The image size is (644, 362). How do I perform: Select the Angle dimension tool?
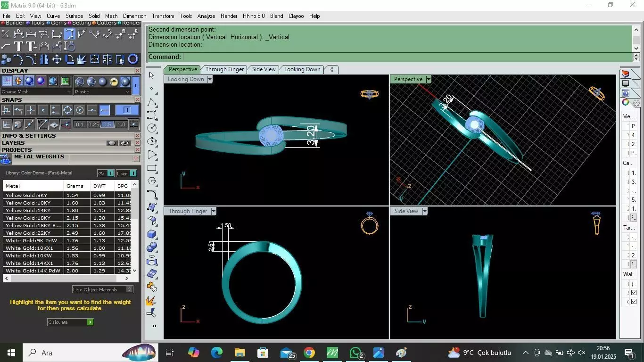6,34
